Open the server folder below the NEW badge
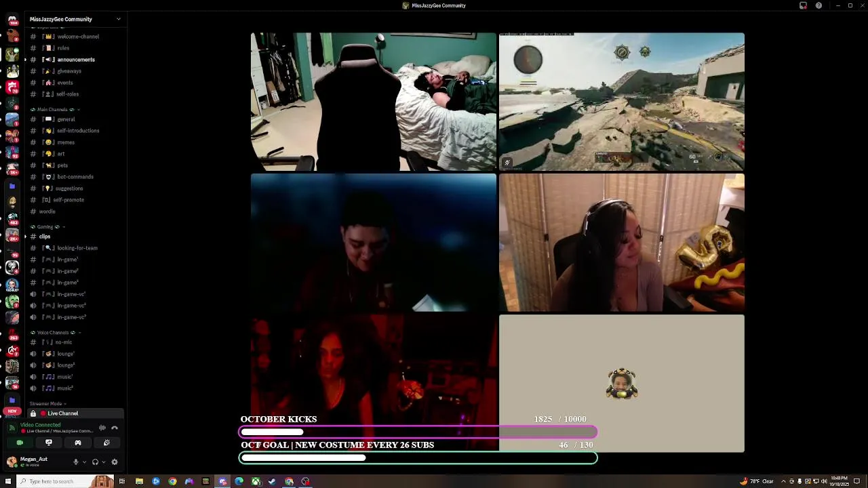868x488 pixels. [12, 401]
